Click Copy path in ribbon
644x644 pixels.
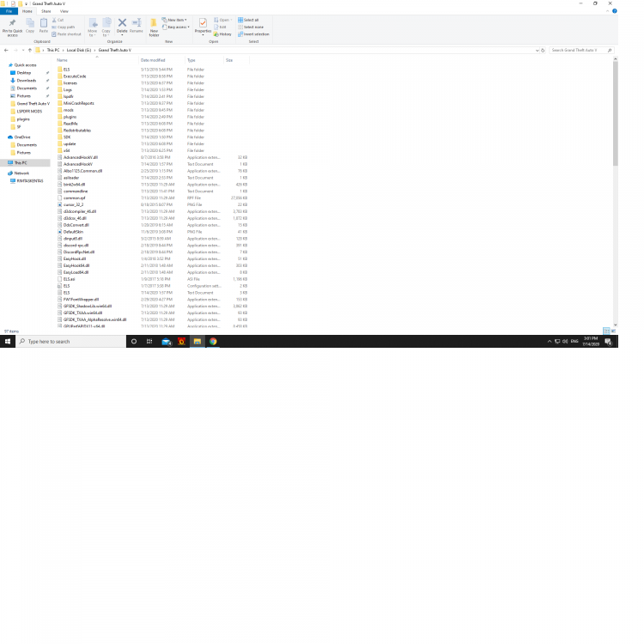[64, 27]
